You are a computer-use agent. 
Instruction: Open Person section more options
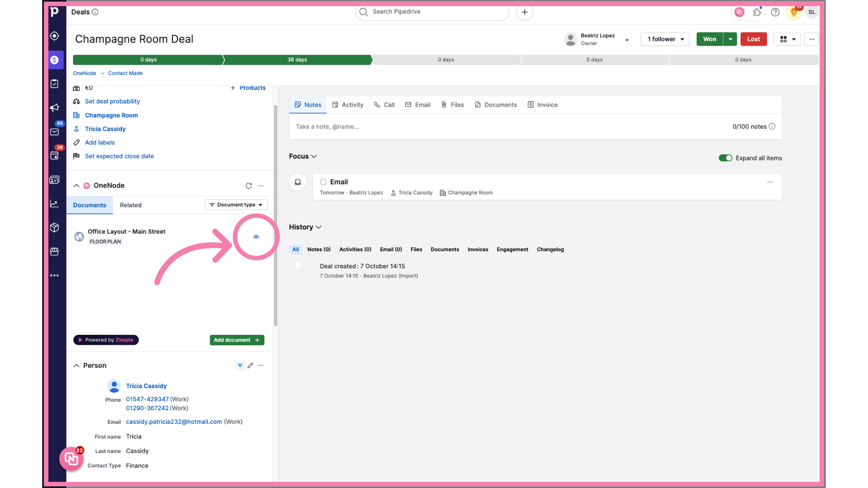click(261, 366)
